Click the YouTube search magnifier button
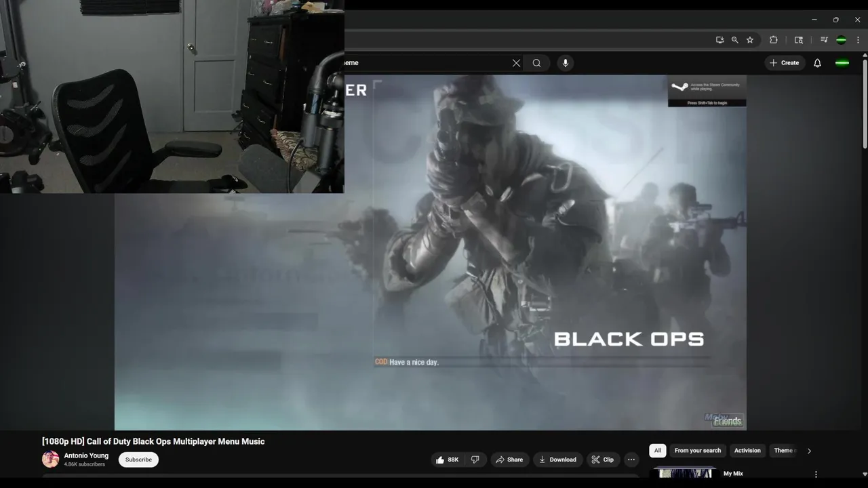The width and height of the screenshot is (868, 488). (536, 63)
